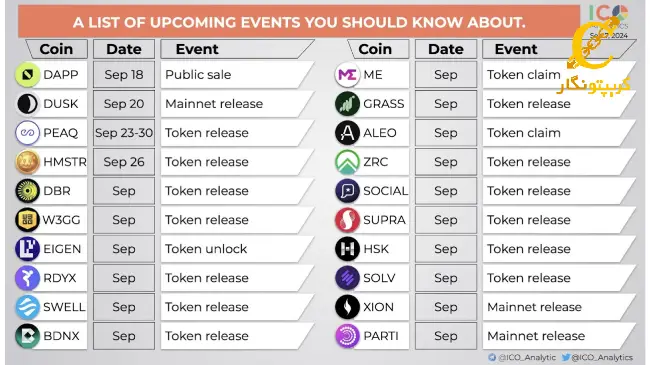Click the HMSTR hamster coin icon

(27, 162)
